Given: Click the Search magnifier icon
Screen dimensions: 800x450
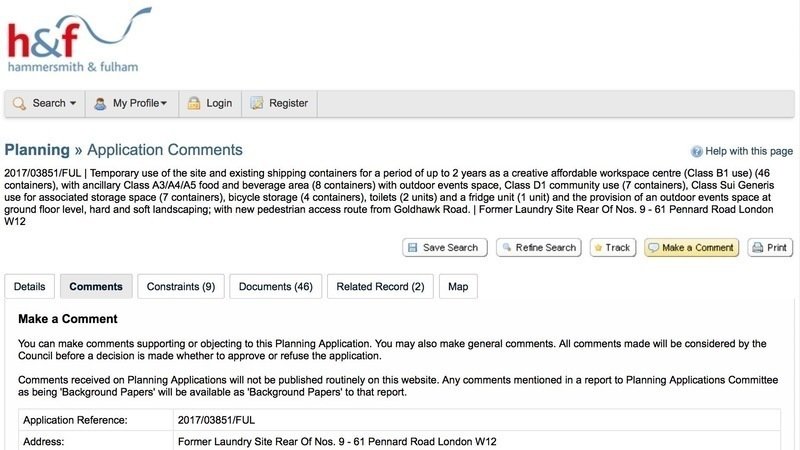Looking at the screenshot, I should click(x=20, y=103).
